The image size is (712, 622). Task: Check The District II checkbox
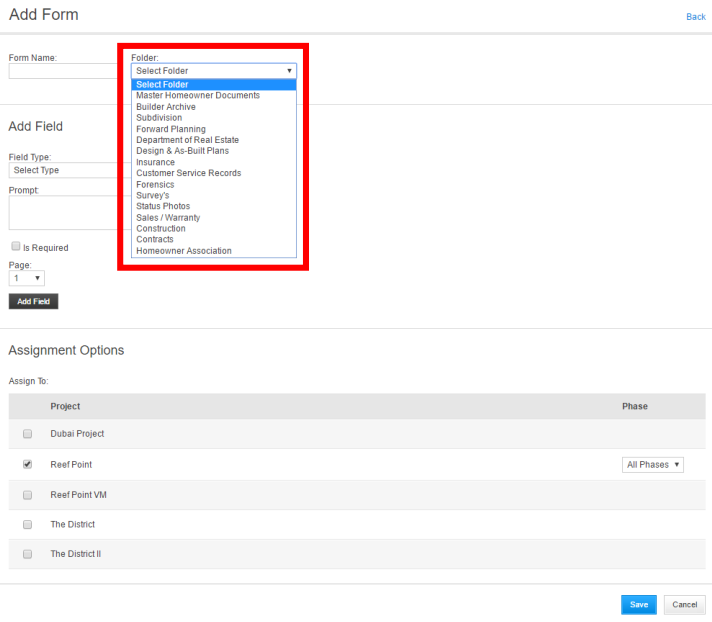pyautogui.click(x=28, y=554)
